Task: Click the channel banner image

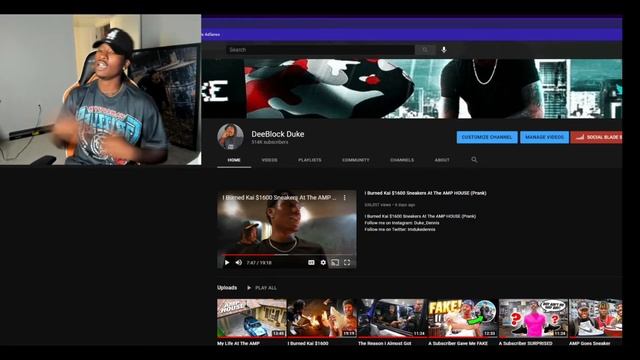Action: [412, 89]
